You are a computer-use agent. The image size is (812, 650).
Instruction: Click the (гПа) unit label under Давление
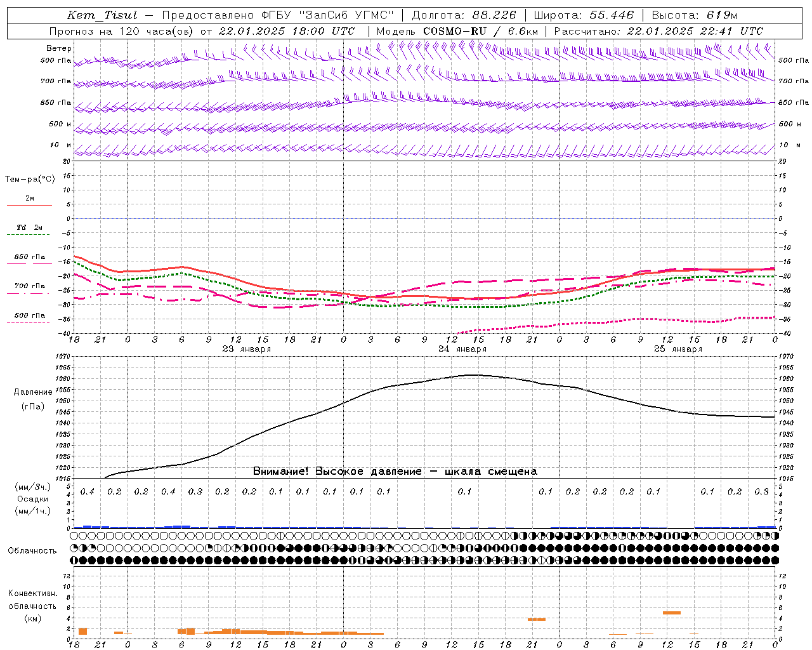pyautogui.click(x=33, y=406)
